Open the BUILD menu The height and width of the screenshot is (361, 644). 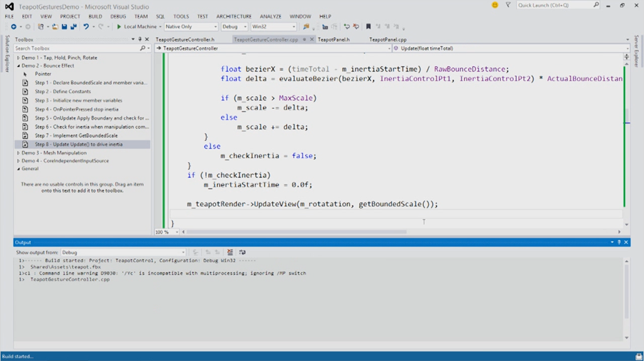95,16
